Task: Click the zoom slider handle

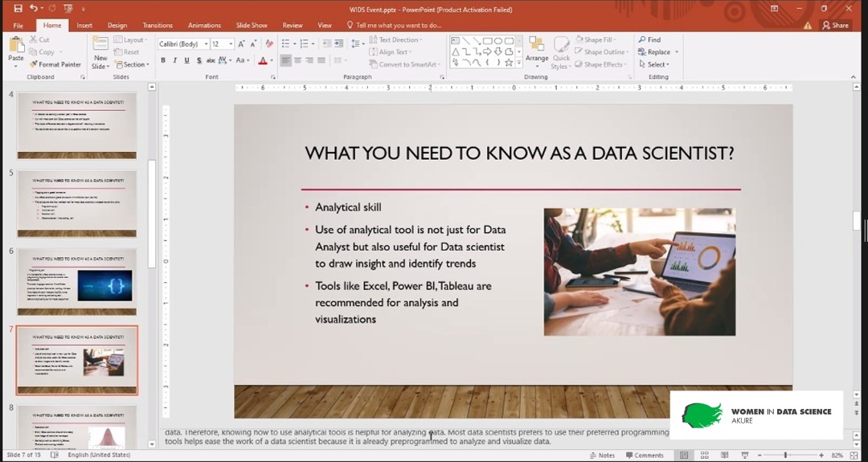Action: [x=785, y=455]
